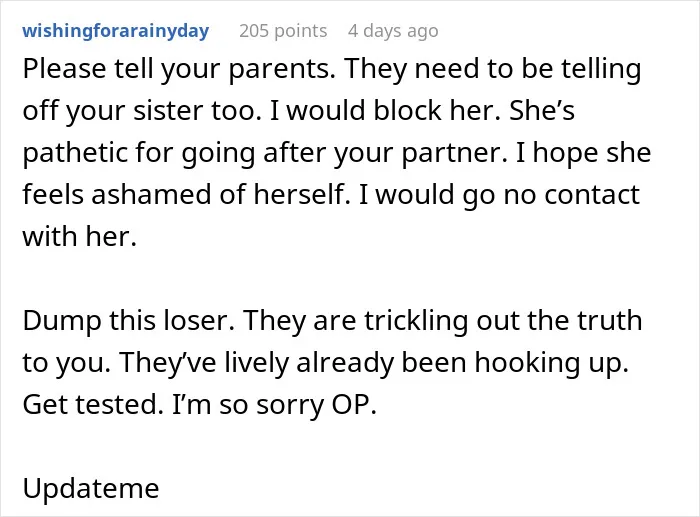The height and width of the screenshot is (517, 700).
Task: Click the words 'hooking up'
Action: 551,363
